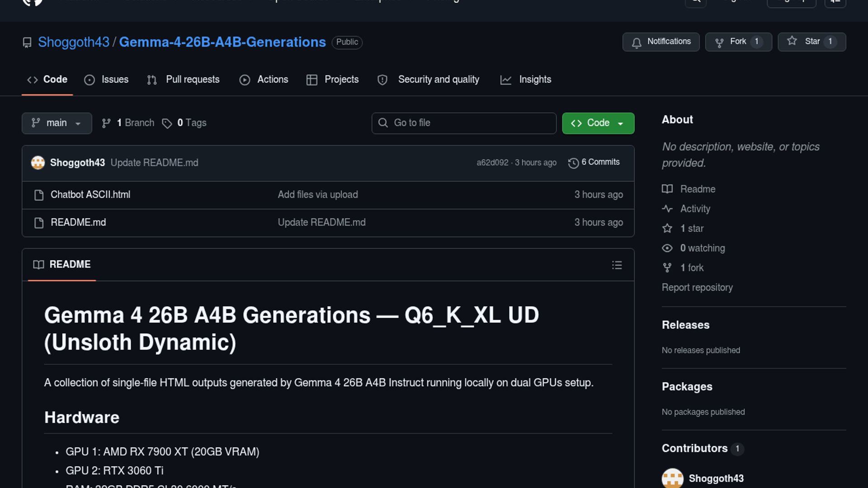The width and height of the screenshot is (868, 488).
Task: Switch to the Issues tab
Action: click(x=107, y=80)
